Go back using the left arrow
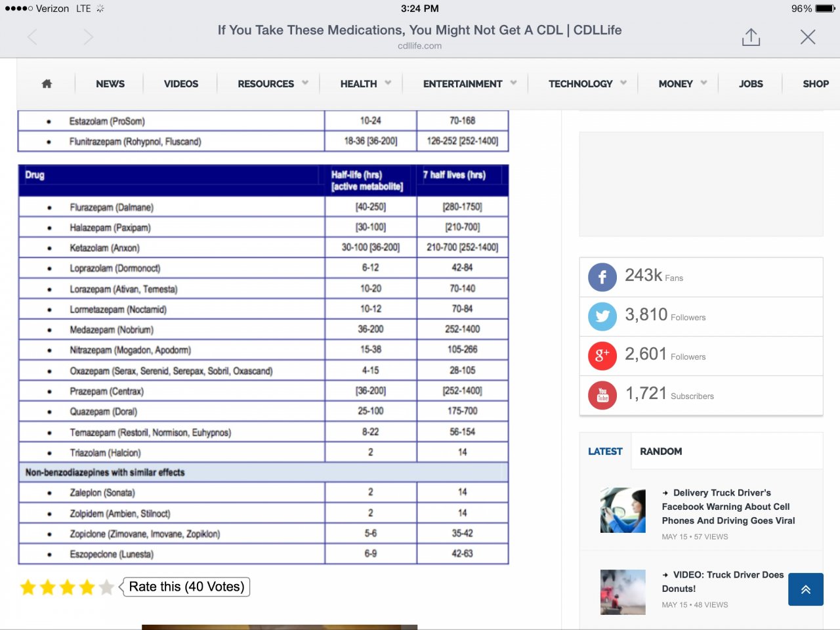 click(32, 37)
